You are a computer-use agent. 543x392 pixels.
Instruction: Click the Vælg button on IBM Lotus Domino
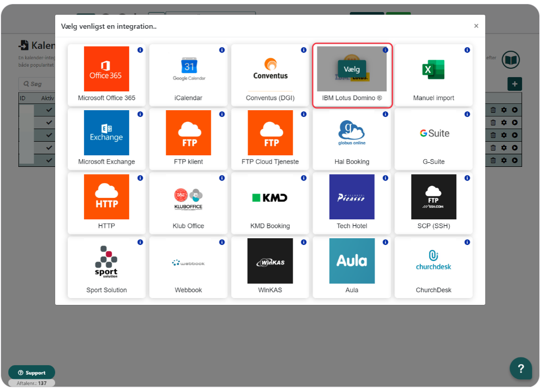pos(352,69)
